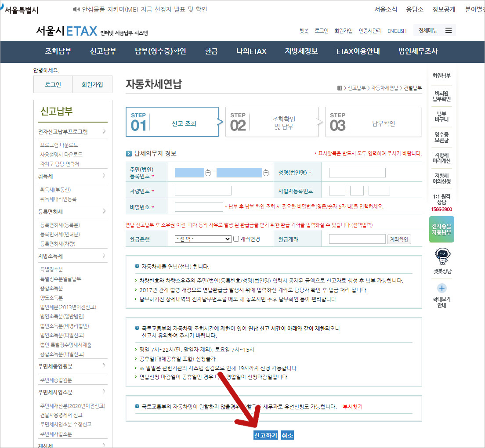The width and height of the screenshot is (485, 448).
Task: Open 조회납부 main menu
Action: click(x=58, y=51)
